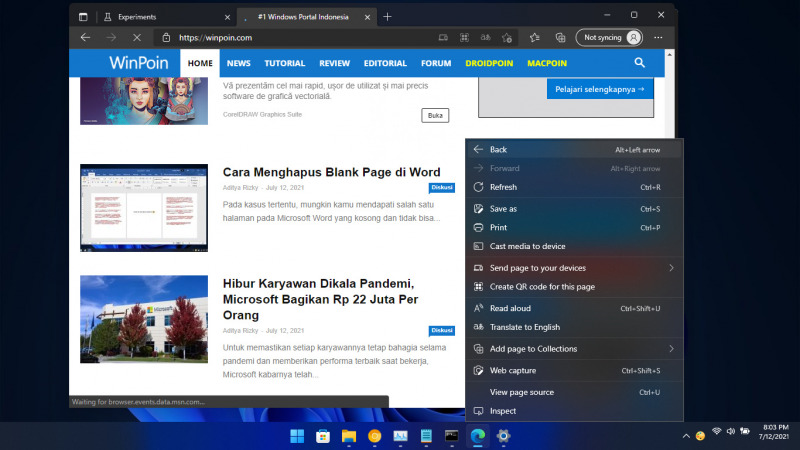Open the EDITORIAL nav item
800x450 pixels.
[385, 63]
